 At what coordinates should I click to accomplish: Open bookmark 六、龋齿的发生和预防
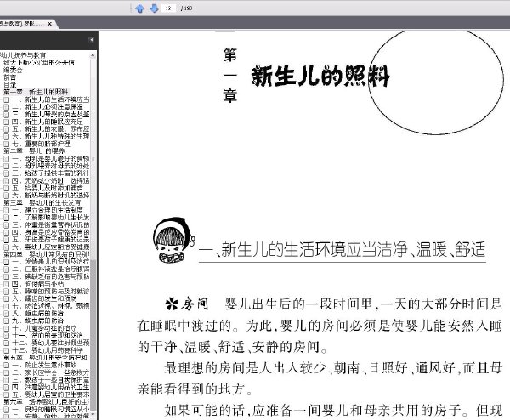(x=44, y=298)
